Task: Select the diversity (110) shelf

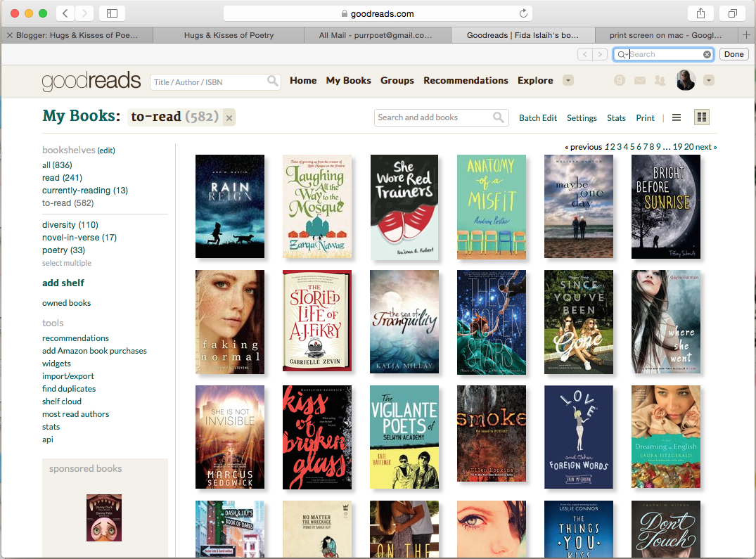Action: pyautogui.click(x=70, y=225)
